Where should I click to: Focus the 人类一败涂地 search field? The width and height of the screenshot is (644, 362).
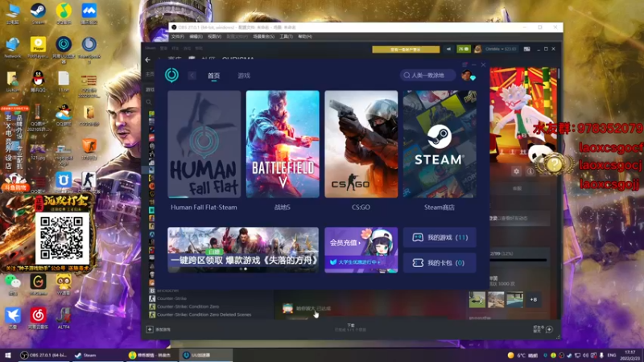(427, 75)
